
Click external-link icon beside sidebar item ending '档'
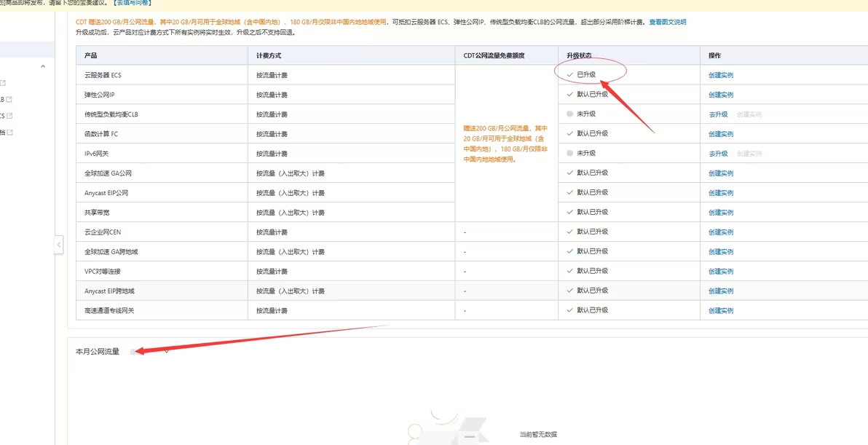point(9,133)
